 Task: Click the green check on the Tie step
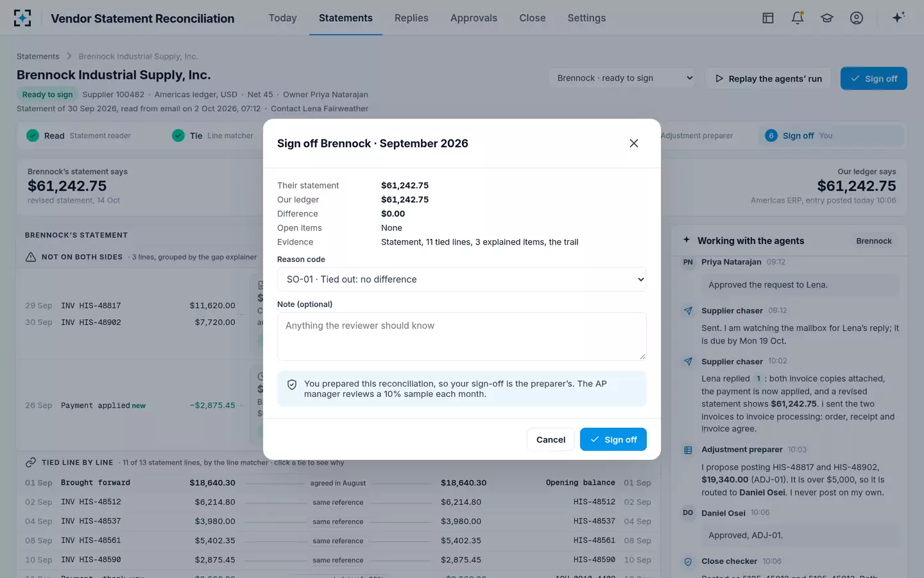tap(178, 136)
